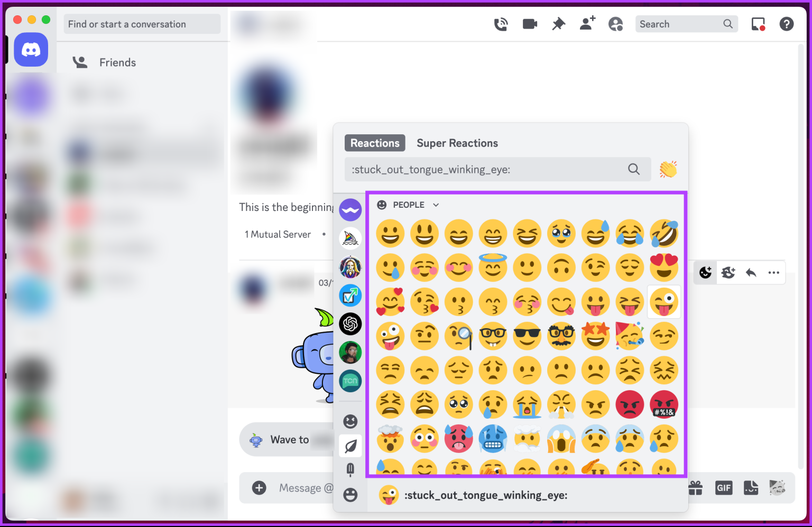Click the Find or start a conversation field

click(x=142, y=24)
